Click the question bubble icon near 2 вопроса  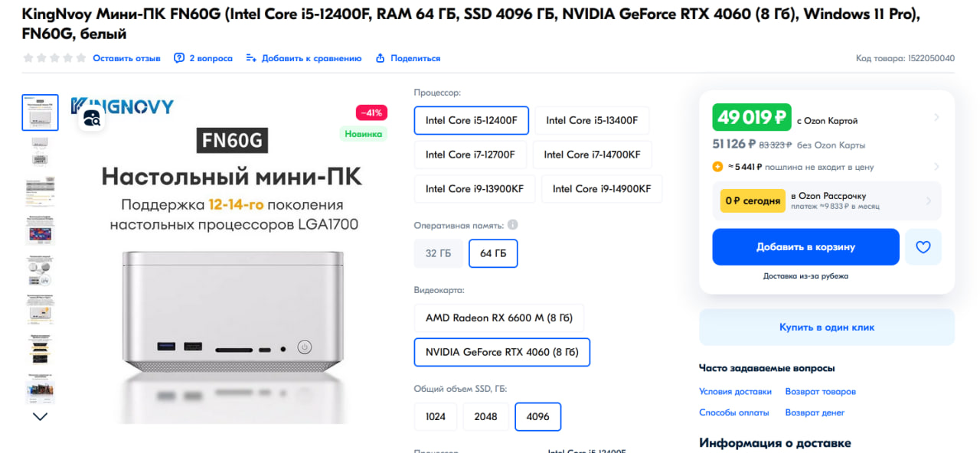[179, 58]
